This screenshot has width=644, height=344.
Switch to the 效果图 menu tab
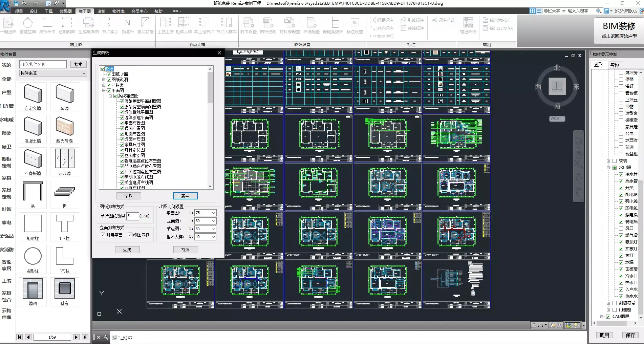pyautogui.click(x=66, y=11)
